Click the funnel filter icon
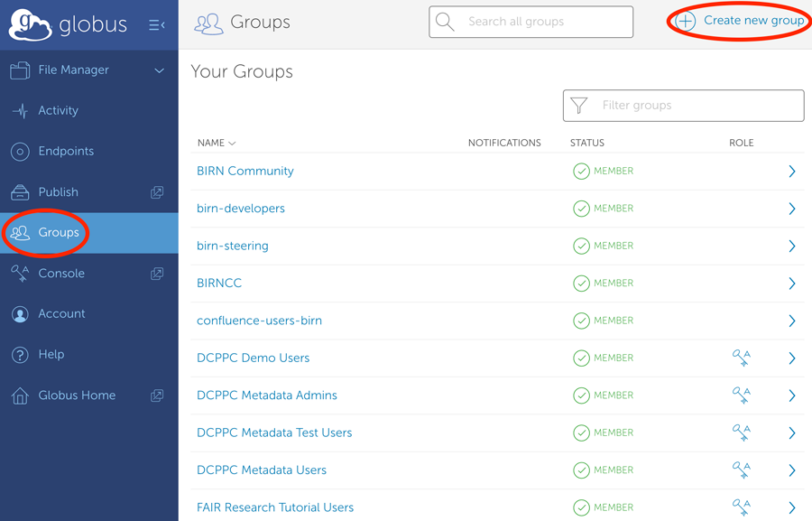The width and height of the screenshot is (812, 521). click(578, 106)
